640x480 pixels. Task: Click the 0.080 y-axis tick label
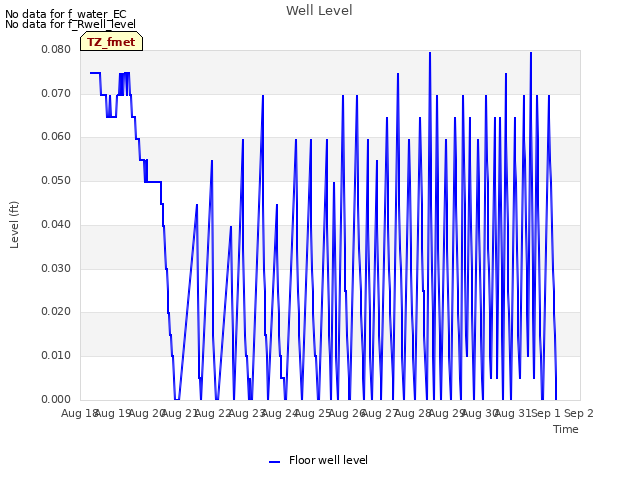click(x=56, y=49)
